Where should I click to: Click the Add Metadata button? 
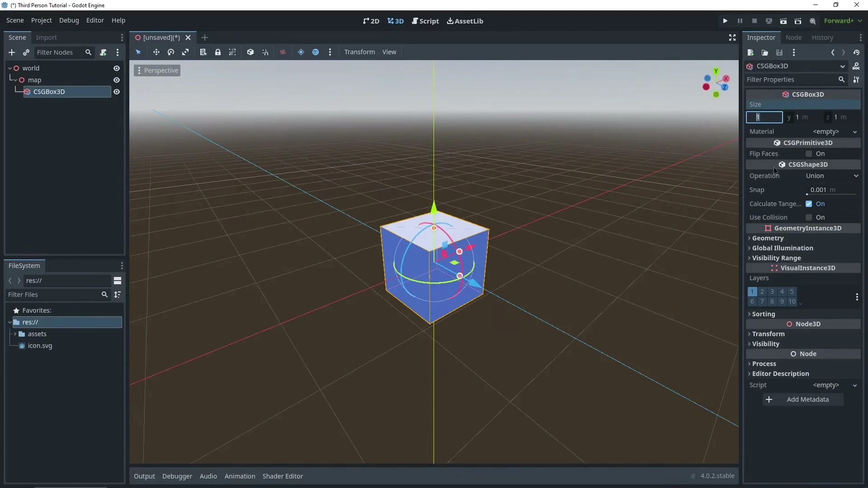pyautogui.click(x=803, y=399)
